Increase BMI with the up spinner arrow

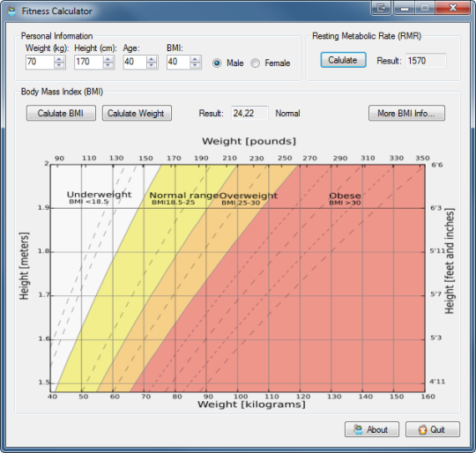pyautogui.click(x=195, y=59)
